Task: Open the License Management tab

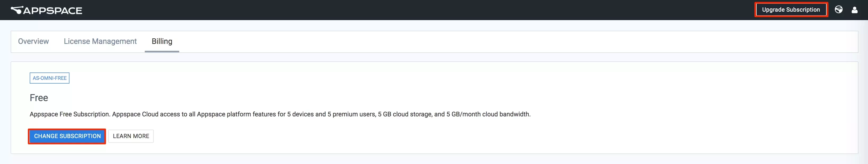Action: [x=100, y=41]
